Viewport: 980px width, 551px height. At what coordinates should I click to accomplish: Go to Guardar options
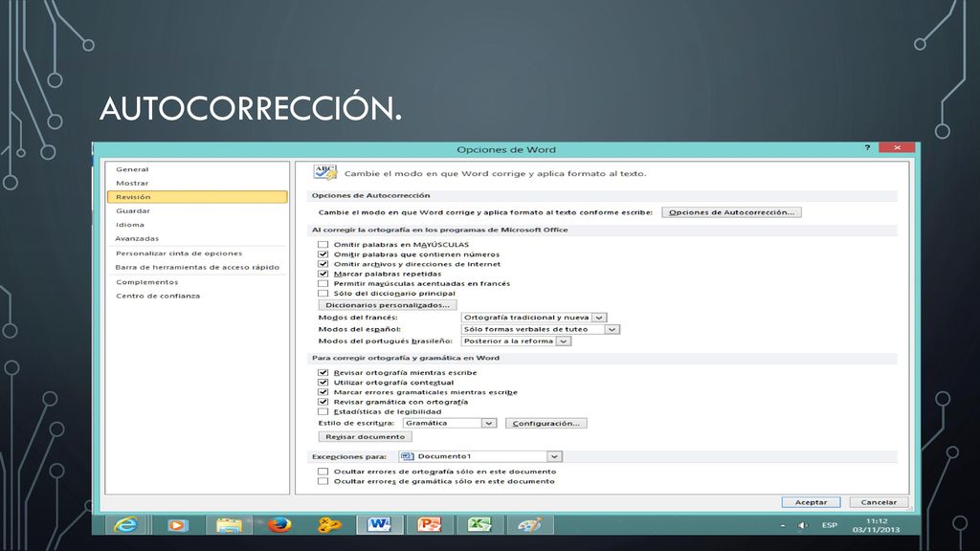click(133, 210)
